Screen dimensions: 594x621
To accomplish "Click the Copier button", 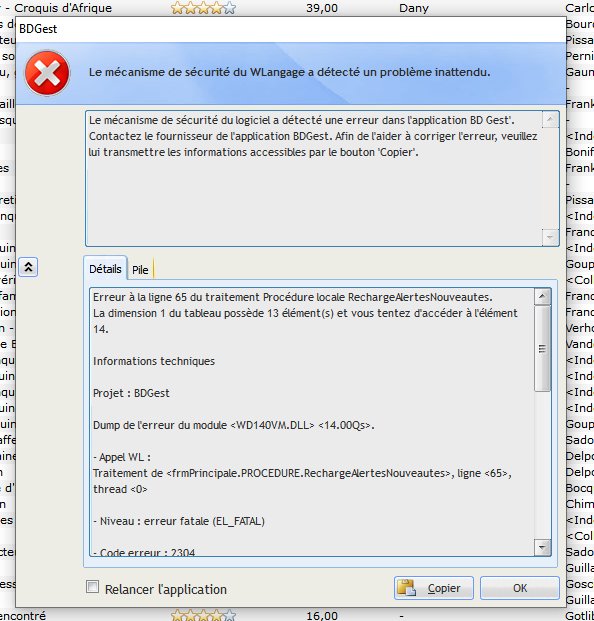I will [x=434, y=588].
